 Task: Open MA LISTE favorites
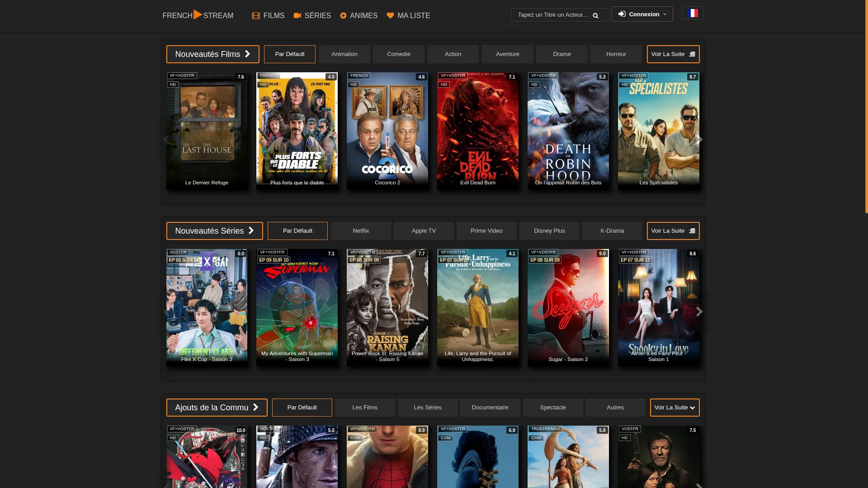click(408, 15)
